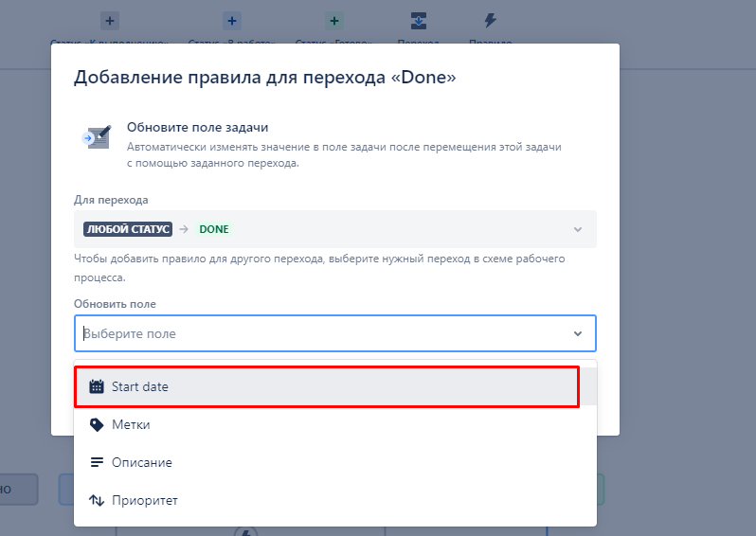Click the Обновите поле задачи rule icon
Screen dimensions: 756x536
[97, 138]
